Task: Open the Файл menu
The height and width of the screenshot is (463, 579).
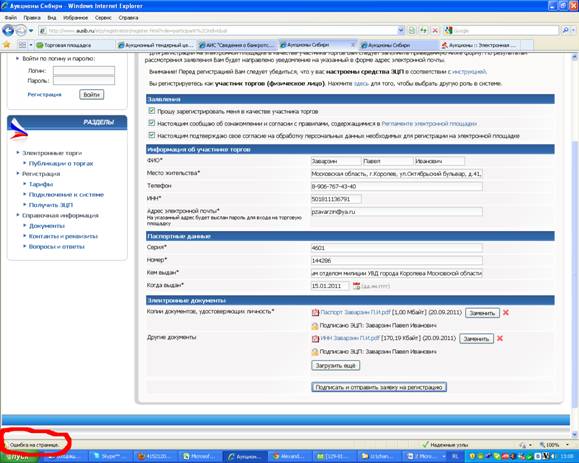Action: [x=10, y=18]
